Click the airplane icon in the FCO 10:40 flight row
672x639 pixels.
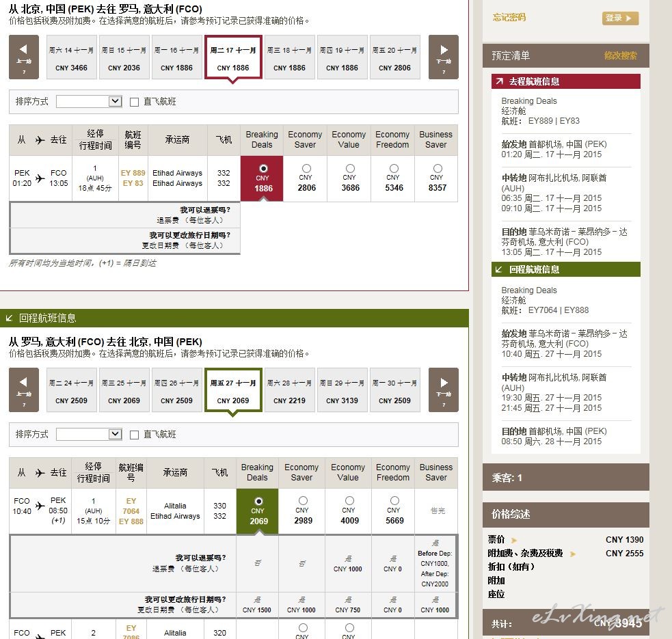click(40, 506)
